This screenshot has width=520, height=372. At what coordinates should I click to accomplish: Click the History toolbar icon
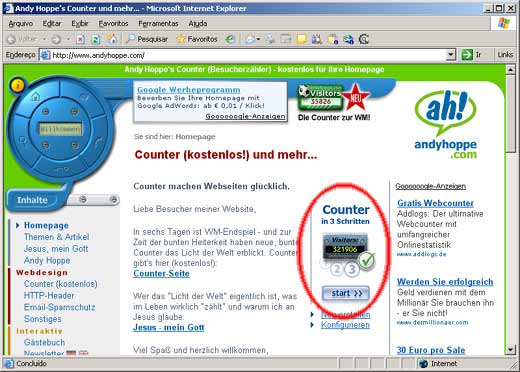tap(230, 39)
